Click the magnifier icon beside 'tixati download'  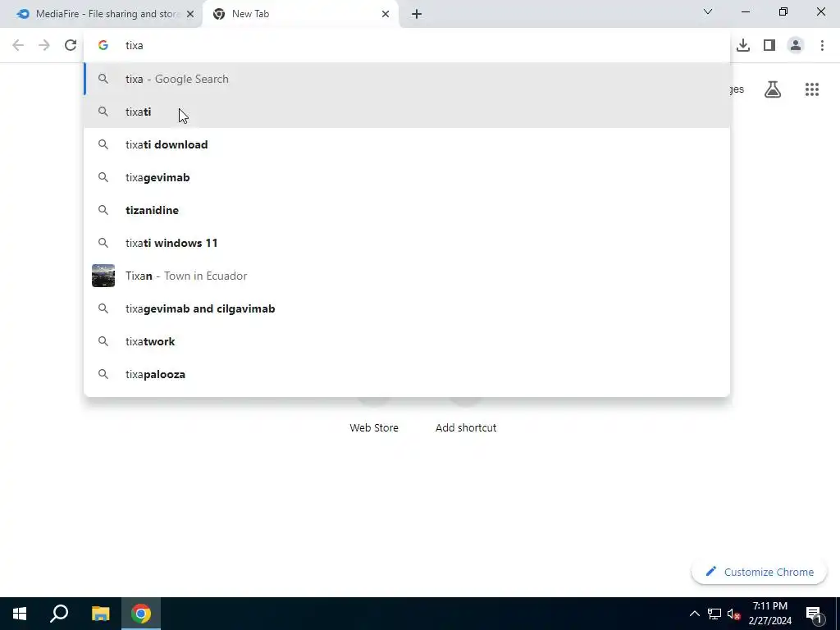(103, 144)
